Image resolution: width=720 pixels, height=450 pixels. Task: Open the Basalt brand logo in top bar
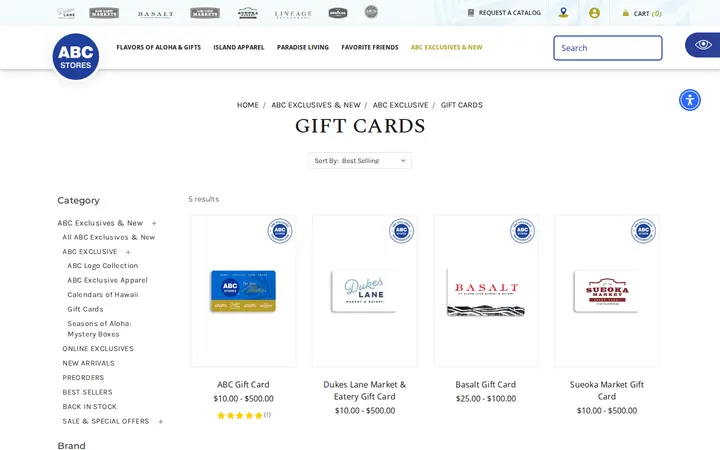(x=156, y=14)
